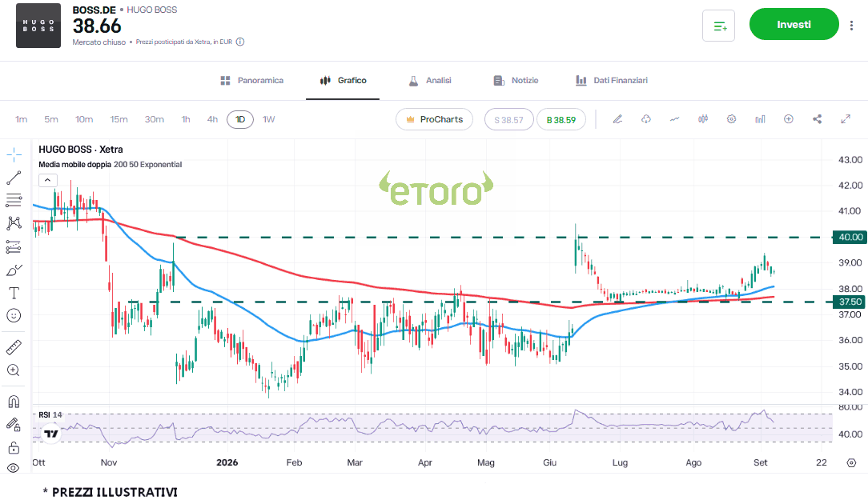Screen dimensions: 868x500
Task: Toggle stay in drawing mode pencil-lock
Action: pyautogui.click(x=14, y=424)
